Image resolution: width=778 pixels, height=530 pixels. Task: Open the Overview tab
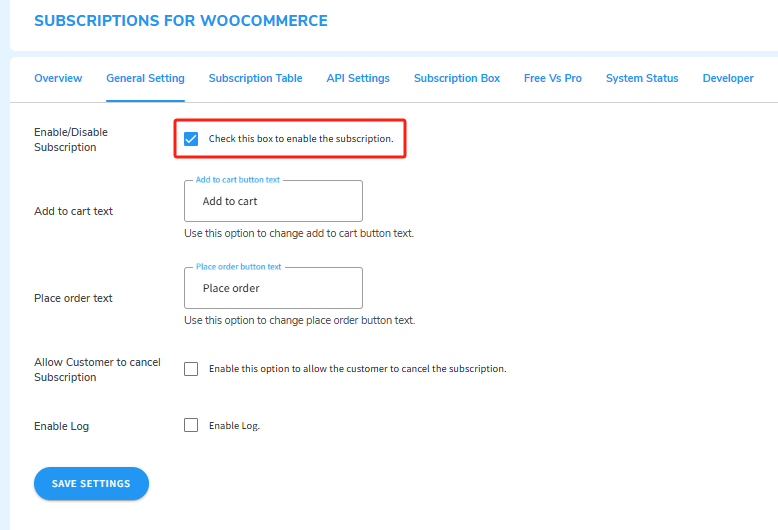[x=58, y=78]
